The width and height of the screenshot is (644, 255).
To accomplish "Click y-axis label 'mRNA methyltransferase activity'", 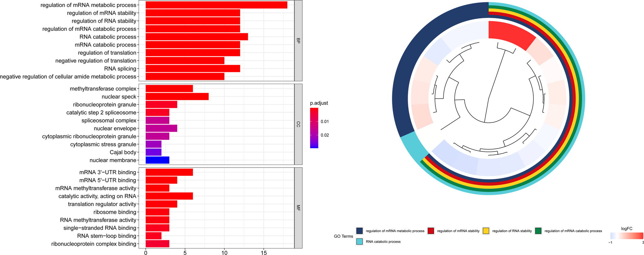I will (96, 188).
